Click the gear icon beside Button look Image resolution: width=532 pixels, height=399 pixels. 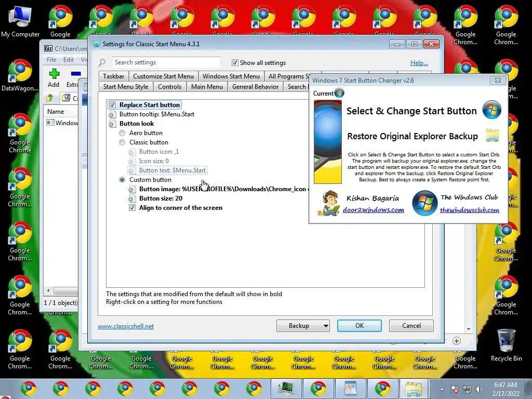(112, 124)
